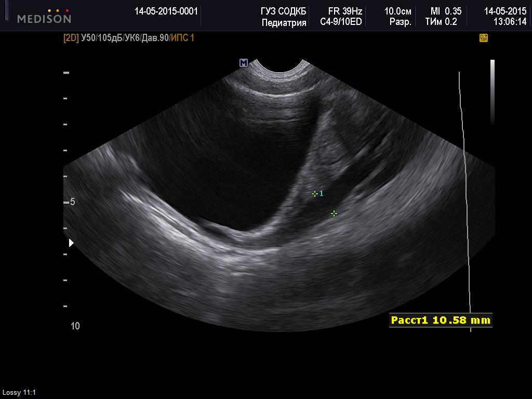The image size is (532, 399).
Task: Click the Lossy 11:1 compression label
Action: coord(19,393)
